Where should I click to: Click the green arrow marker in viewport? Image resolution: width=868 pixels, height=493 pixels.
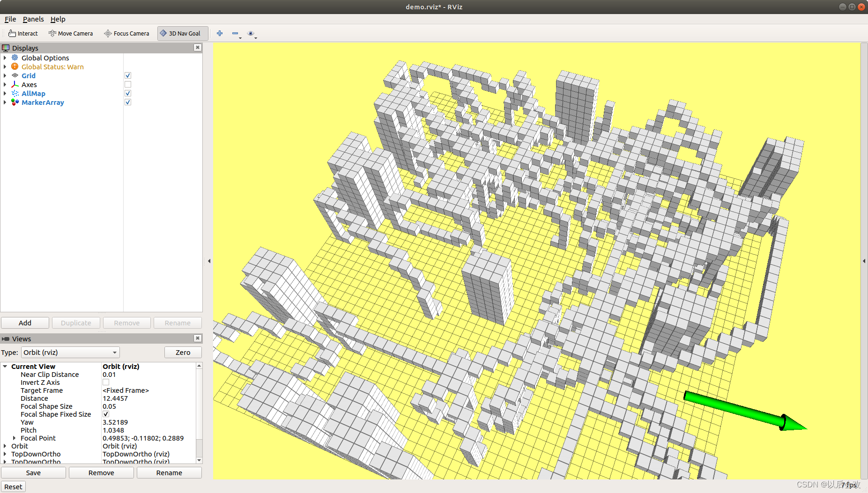tap(745, 411)
